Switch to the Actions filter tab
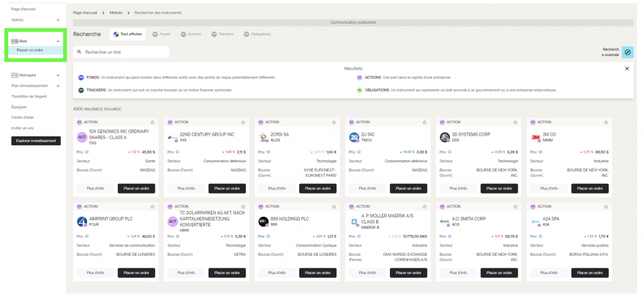The width and height of the screenshot is (644, 298). 191,34
